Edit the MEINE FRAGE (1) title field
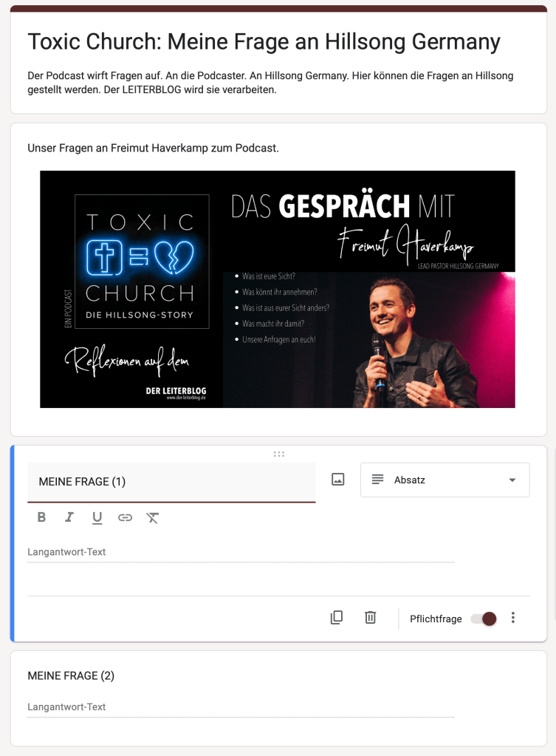This screenshot has height=756, width=556. [171, 482]
